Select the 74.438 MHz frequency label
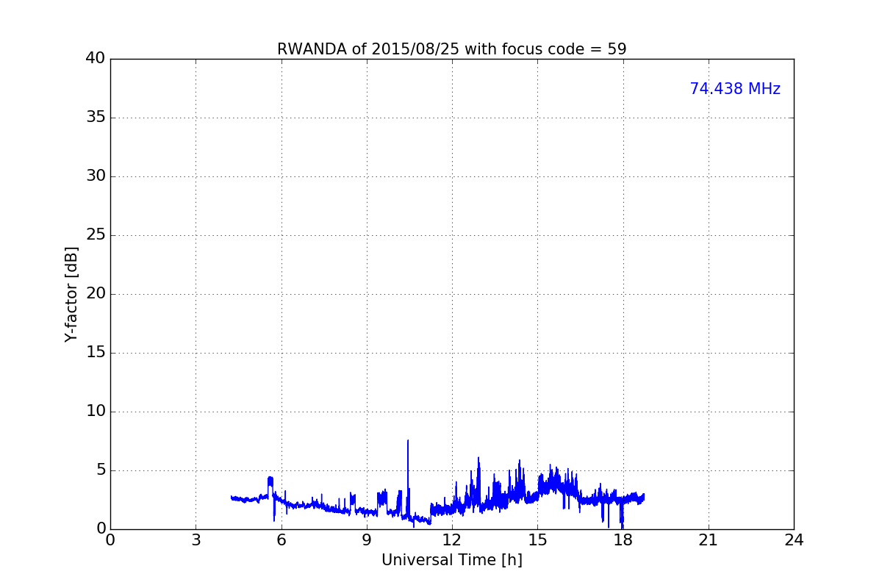Viewport: 882px width, 588px height. (735, 89)
